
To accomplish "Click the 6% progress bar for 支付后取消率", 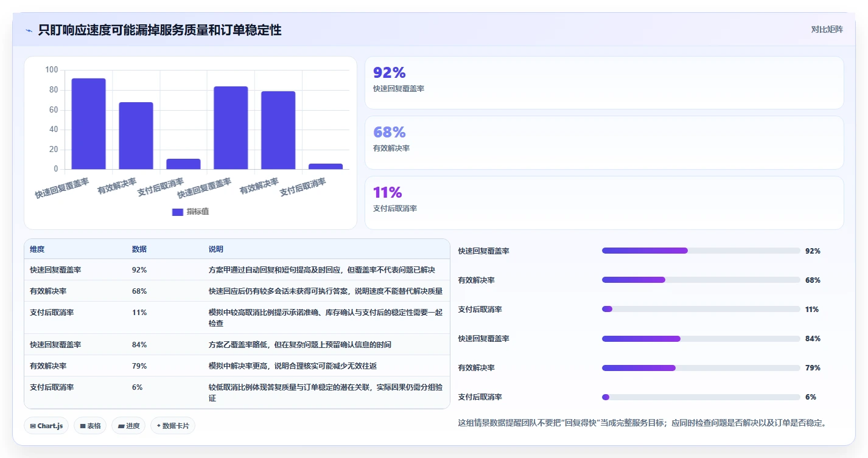I will (x=701, y=397).
